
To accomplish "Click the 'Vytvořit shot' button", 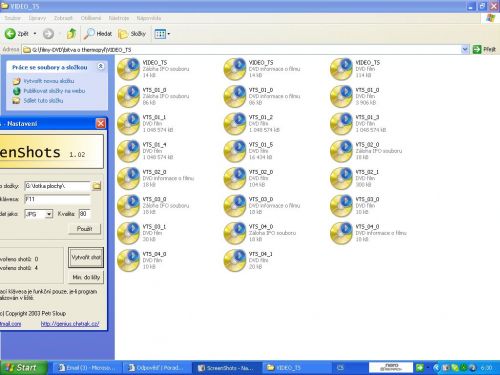I will click(86, 257).
